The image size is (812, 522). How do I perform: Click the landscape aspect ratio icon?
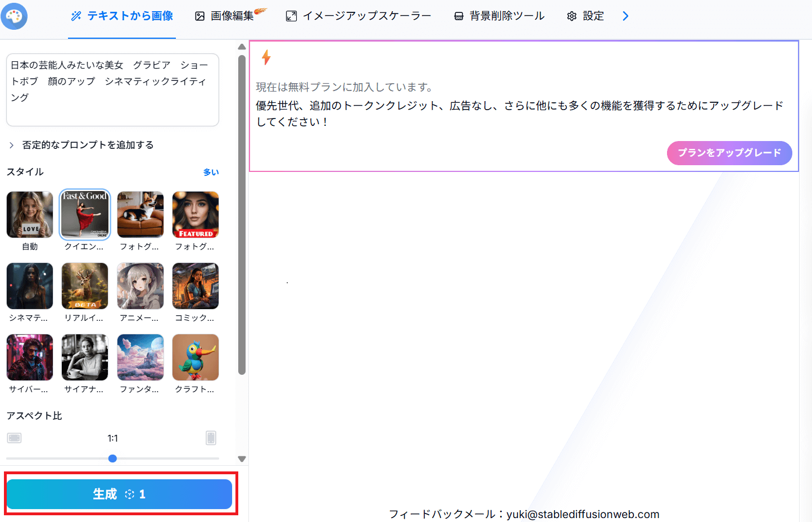coord(15,438)
